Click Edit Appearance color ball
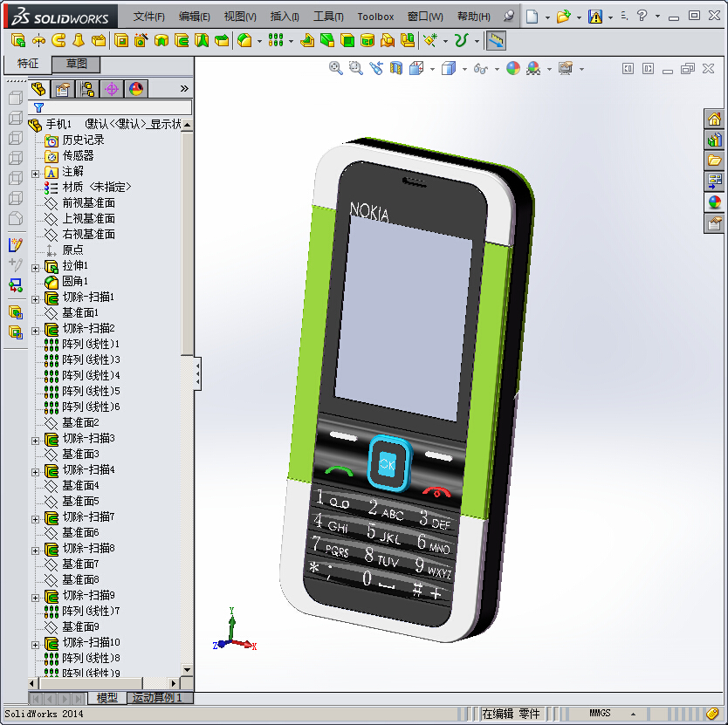728x725 pixels. 513,69
